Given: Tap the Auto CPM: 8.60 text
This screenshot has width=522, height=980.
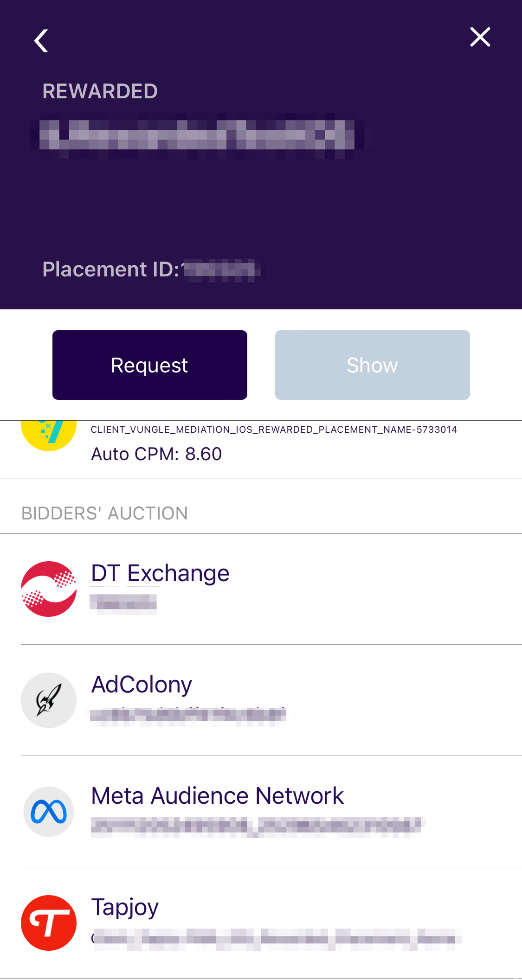Looking at the screenshot, I should 156,454.
